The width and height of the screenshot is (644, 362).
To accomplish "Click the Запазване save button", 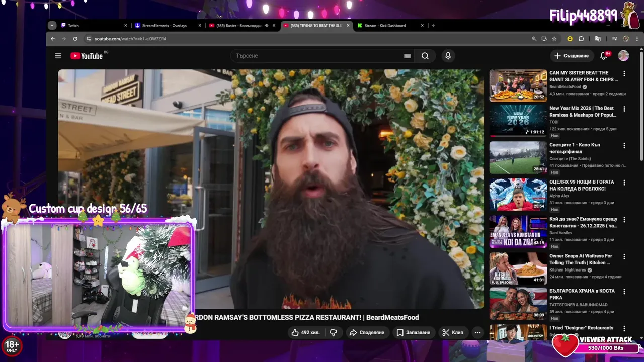I will coord(413,332).
